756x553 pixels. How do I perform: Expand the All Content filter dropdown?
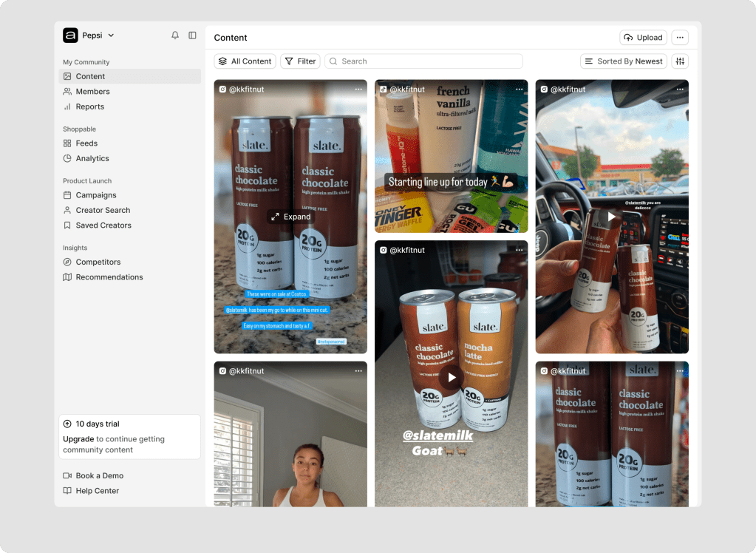(x=245, y=61)
